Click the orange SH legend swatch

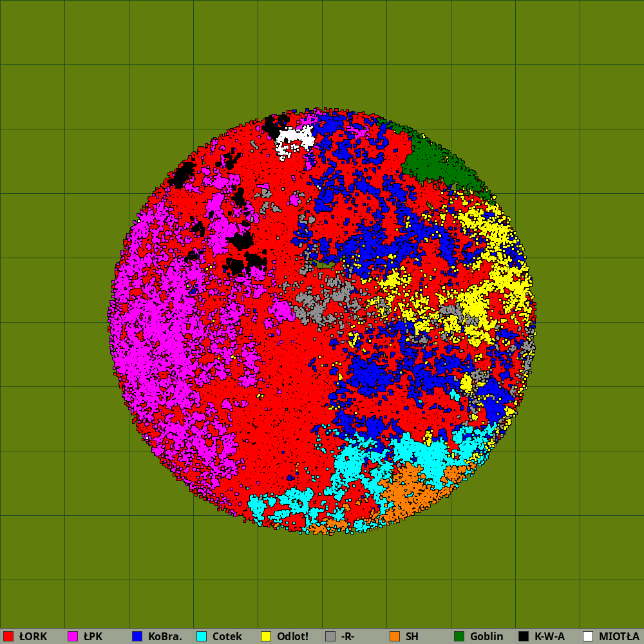pyautogui.click(x=395, y=636)
